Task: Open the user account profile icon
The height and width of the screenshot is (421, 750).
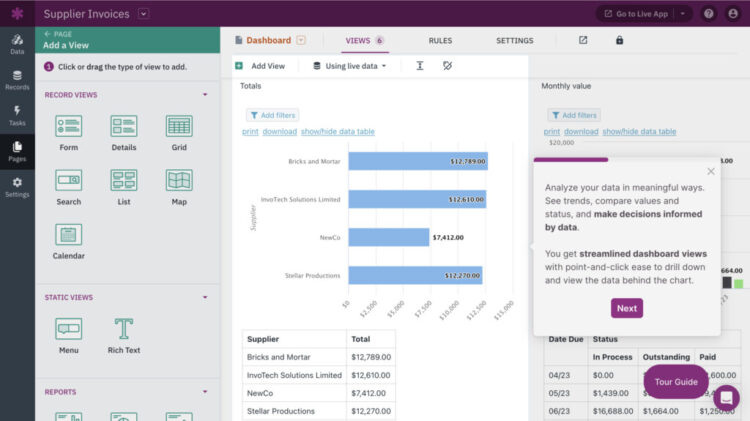Action: click(x=733, y=13)
